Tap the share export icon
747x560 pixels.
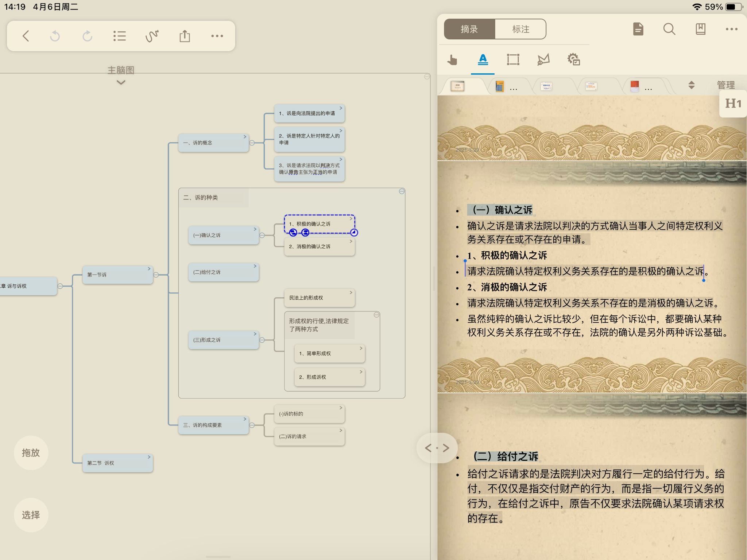click(185, 36)
